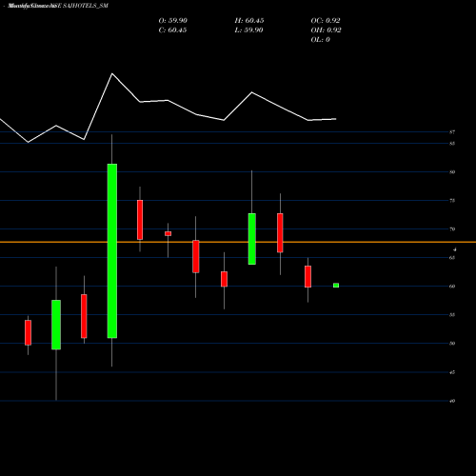
Task: Click the 50 price axis label
Action: [x=452, y=344]
